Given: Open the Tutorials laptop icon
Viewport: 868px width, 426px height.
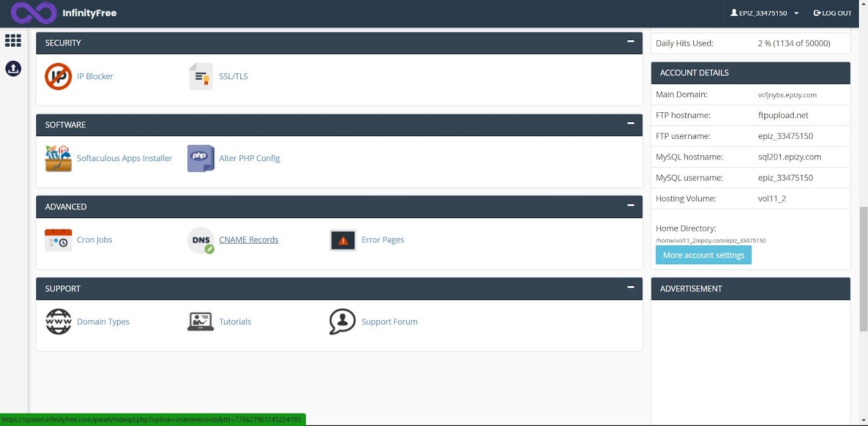Looking at the screenshot, I should click(x=200, y=322).
